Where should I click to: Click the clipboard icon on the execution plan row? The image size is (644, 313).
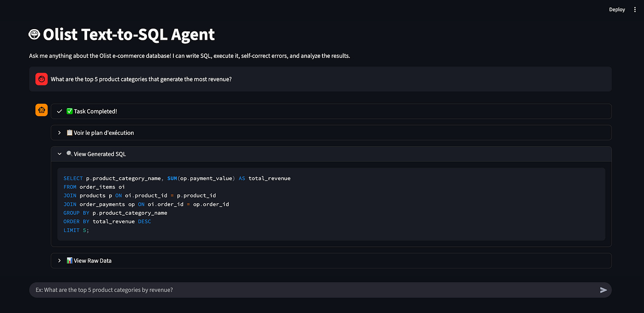(69, 132)
